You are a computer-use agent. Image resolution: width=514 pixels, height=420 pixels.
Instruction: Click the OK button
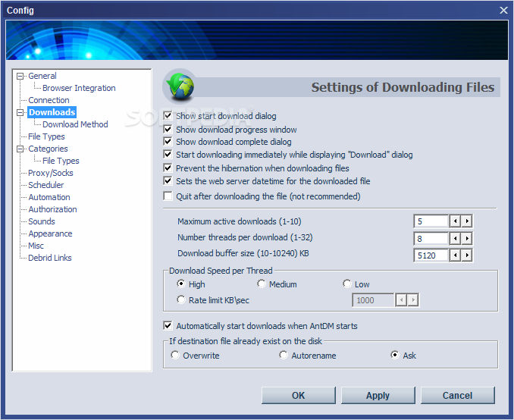(x=299, y=395)
